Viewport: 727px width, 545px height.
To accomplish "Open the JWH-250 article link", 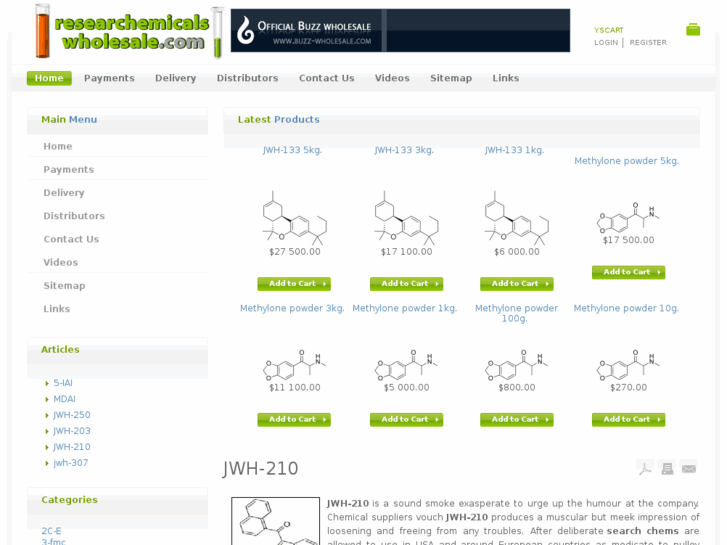I will [x=71, y=415].
